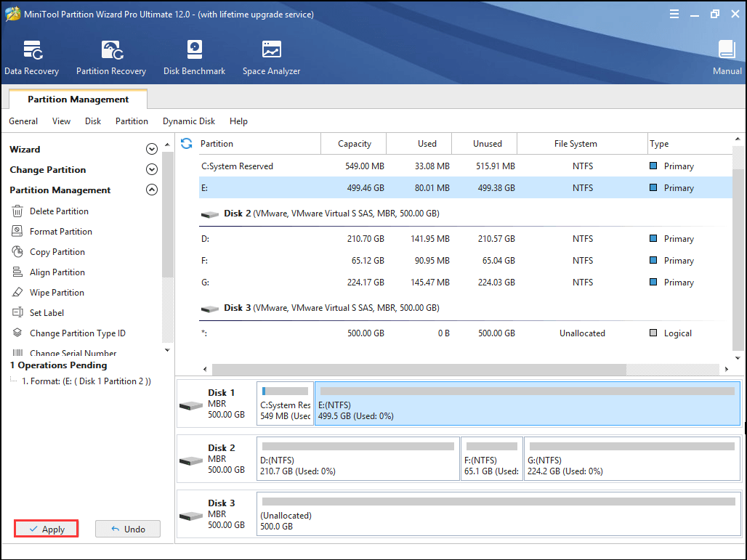
Task: Launch Partition Recovery
Action: [x=111, y=57]
